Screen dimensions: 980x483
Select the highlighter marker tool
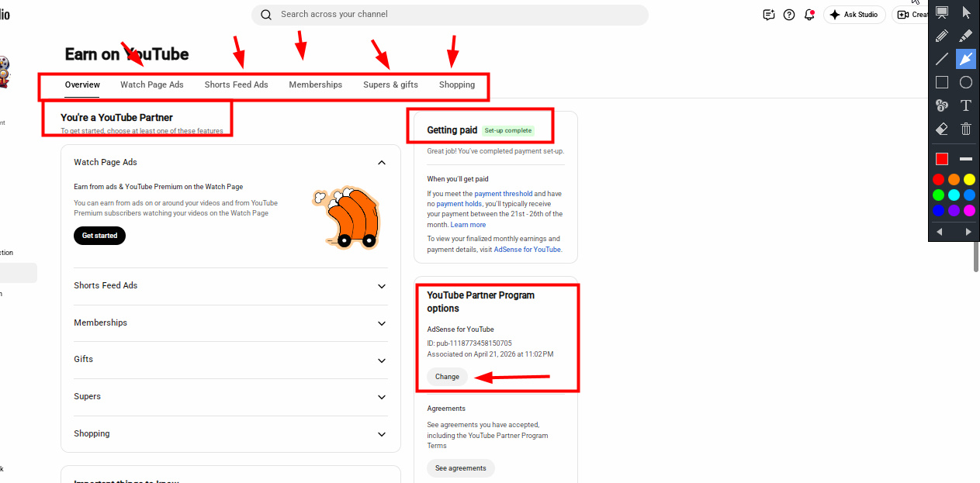(966, 36)
